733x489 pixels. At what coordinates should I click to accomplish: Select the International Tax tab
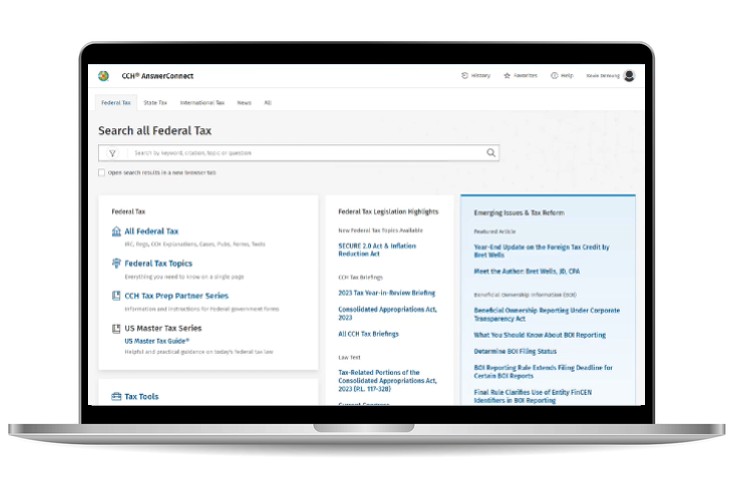click(x=202, y=103)
